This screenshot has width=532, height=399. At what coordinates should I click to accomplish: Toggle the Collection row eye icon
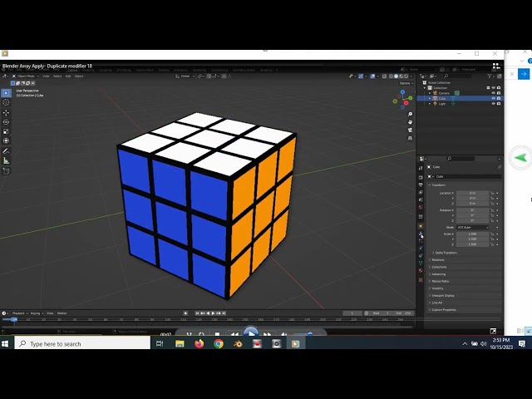493,88
